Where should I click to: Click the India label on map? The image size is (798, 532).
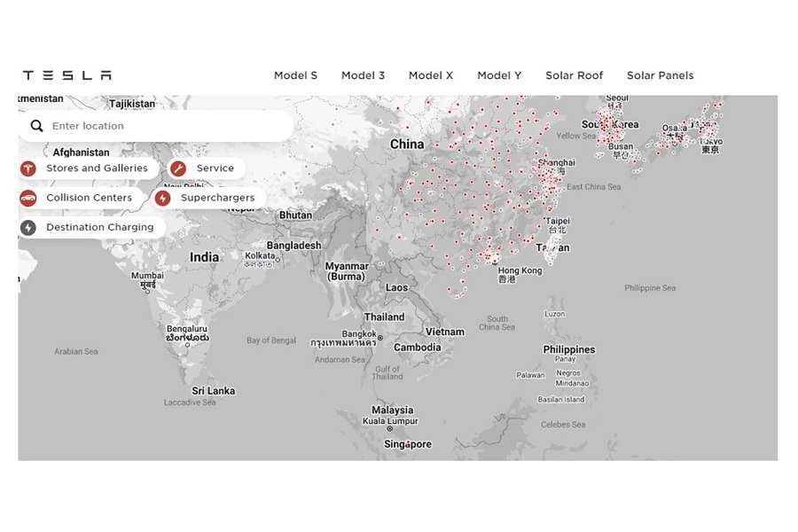point(204,258)
